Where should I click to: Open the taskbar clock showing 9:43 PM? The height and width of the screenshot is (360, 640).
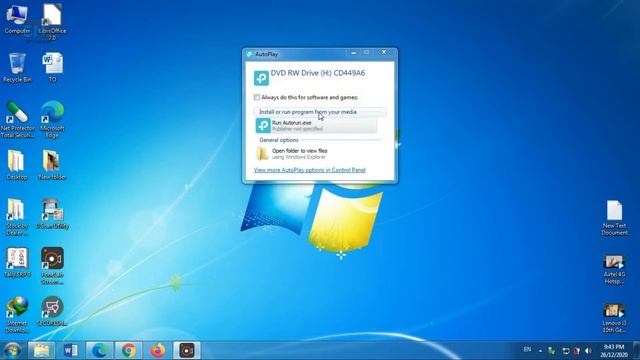point(614,351)
